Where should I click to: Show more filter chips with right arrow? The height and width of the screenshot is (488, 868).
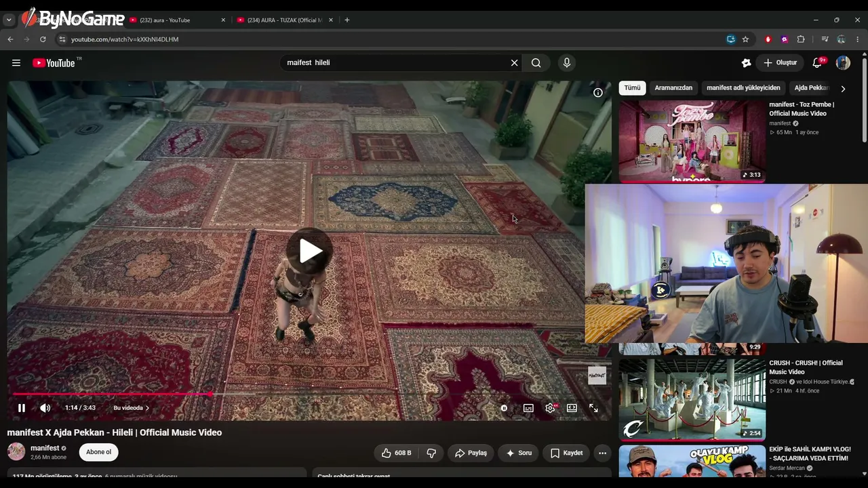tap(843, 89)
